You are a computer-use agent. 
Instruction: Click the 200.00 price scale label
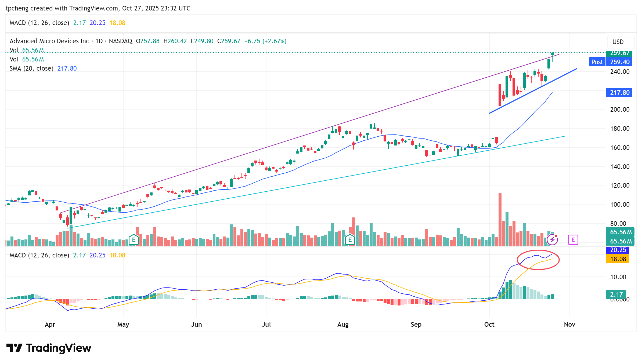click(x=620, y=110)
